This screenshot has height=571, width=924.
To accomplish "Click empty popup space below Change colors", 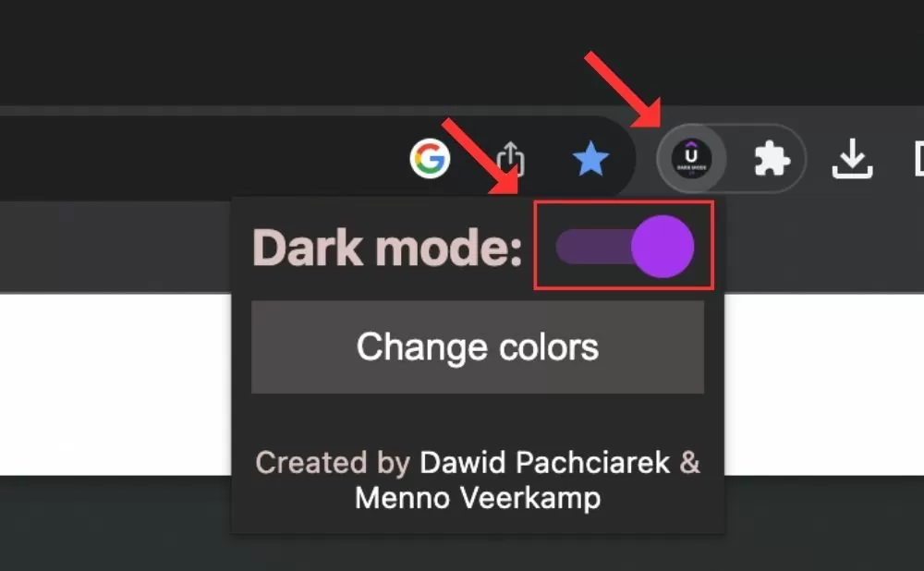I will (478, 419).
